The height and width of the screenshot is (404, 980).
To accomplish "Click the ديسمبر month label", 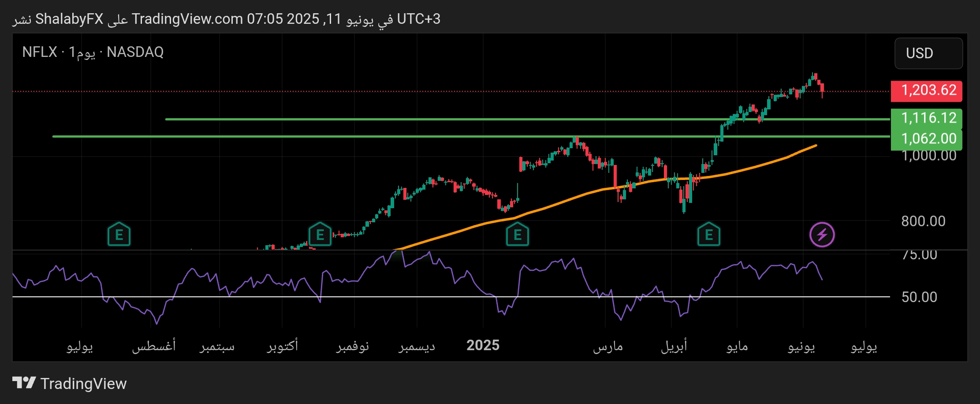I will coord(417,346).
